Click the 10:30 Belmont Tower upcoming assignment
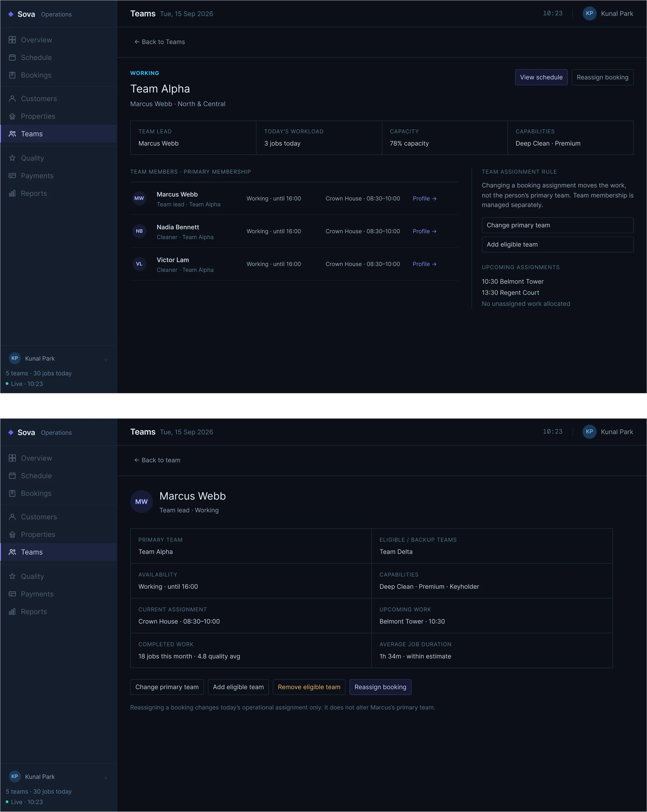This screenshot has width=647, height=812. [513, 281]
